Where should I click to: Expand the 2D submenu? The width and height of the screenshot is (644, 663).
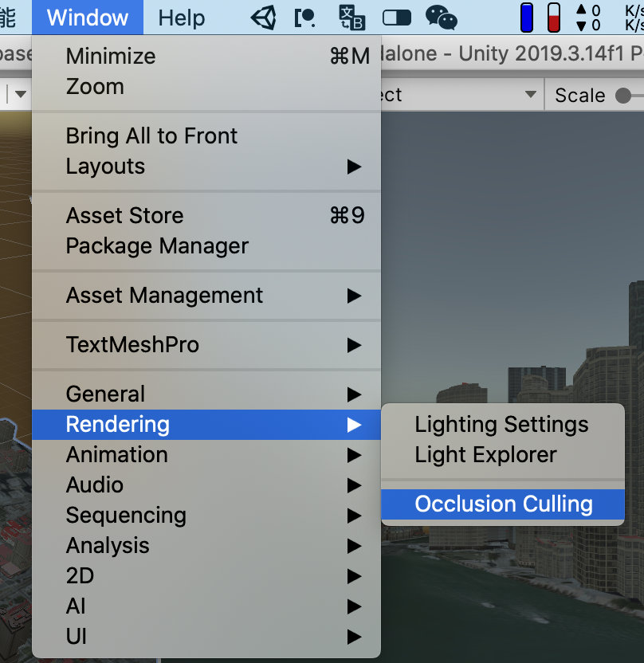[x=206, y=576]
